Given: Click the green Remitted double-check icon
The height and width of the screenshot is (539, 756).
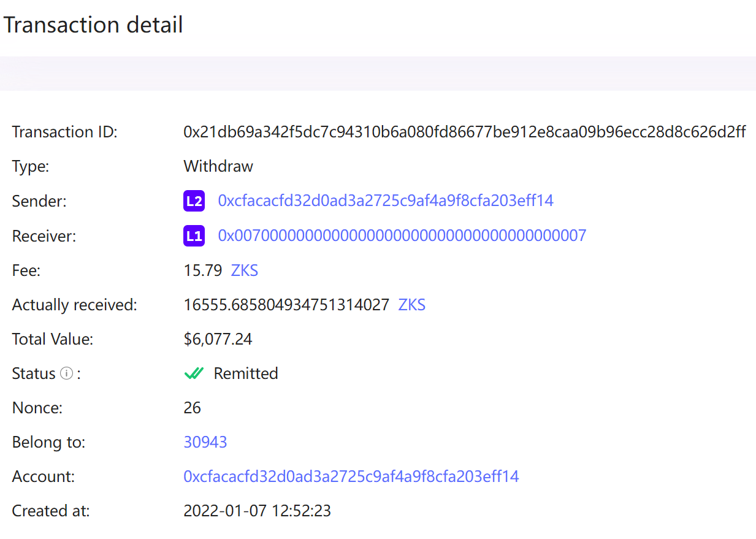Looking at the screenshot, I should (x=194, y=373).
